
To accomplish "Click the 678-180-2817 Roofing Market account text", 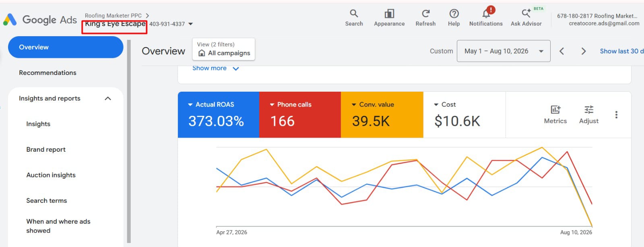I will click(597, 16).
